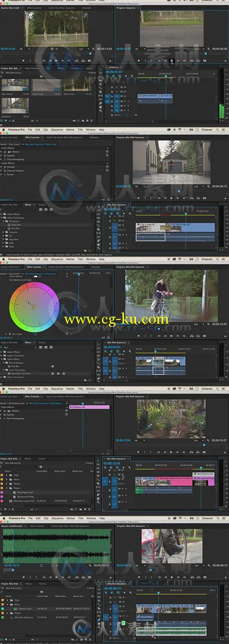Toggle fx switch for Channel Volume effect
229x644 pixels.
pyautogui.click(x=6, y=171)
